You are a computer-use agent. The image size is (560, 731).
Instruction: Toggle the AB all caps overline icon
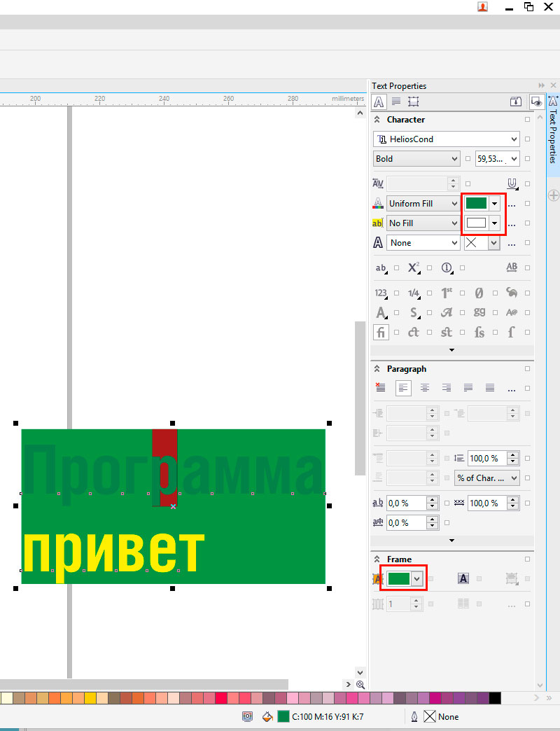512,267
